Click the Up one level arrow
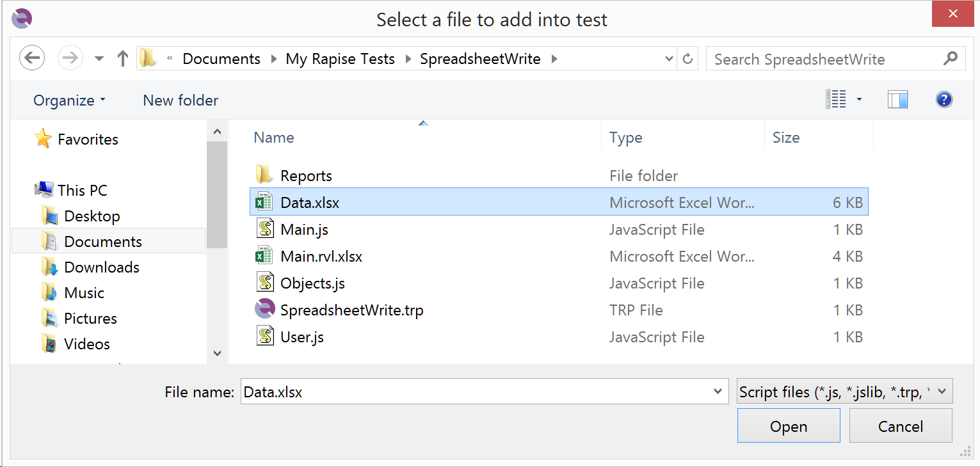This screenshot has height=467, width=980. (x=123, y=59)
